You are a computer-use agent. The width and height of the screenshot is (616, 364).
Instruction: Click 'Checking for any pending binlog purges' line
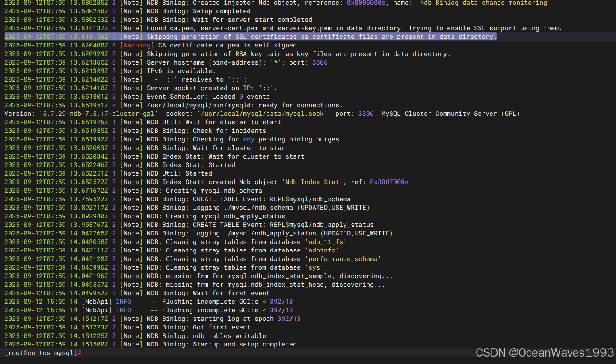pos(172,139)
